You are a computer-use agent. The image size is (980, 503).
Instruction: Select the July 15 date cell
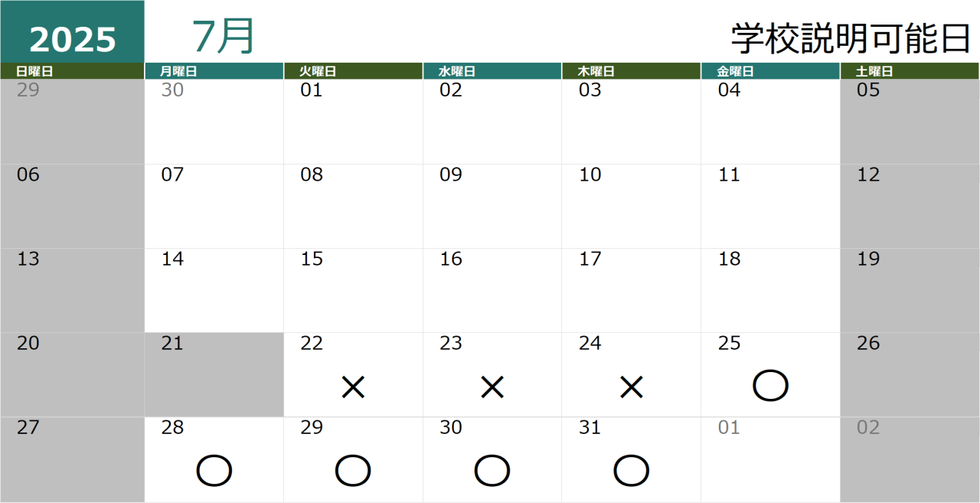click(353, 290)
